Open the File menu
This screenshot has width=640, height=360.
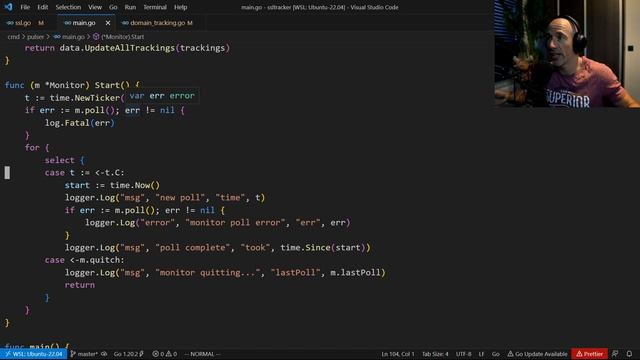25,7
